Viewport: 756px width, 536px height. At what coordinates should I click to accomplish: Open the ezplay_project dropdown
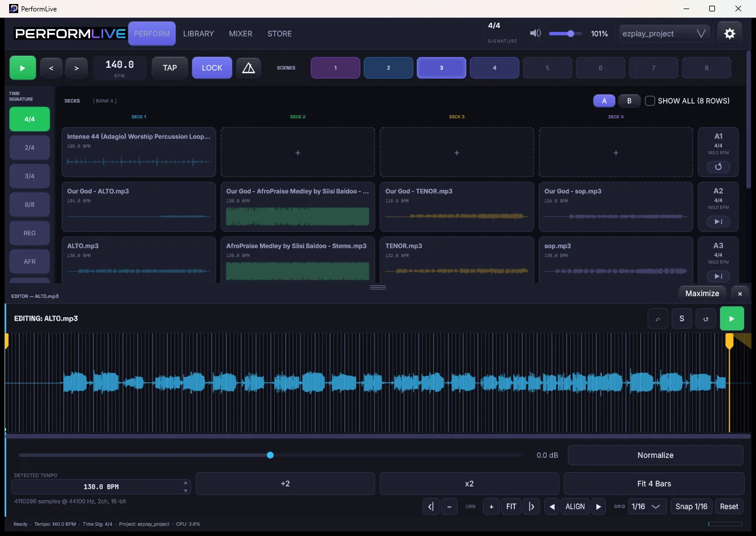(665, 34)
